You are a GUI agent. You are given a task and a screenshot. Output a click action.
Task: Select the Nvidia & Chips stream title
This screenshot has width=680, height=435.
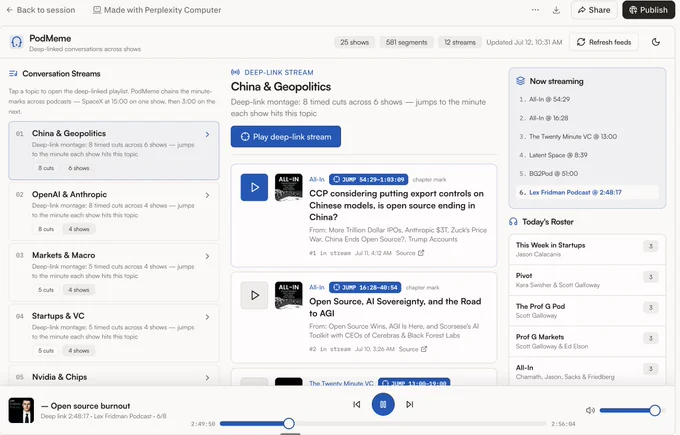pos(59,377)
